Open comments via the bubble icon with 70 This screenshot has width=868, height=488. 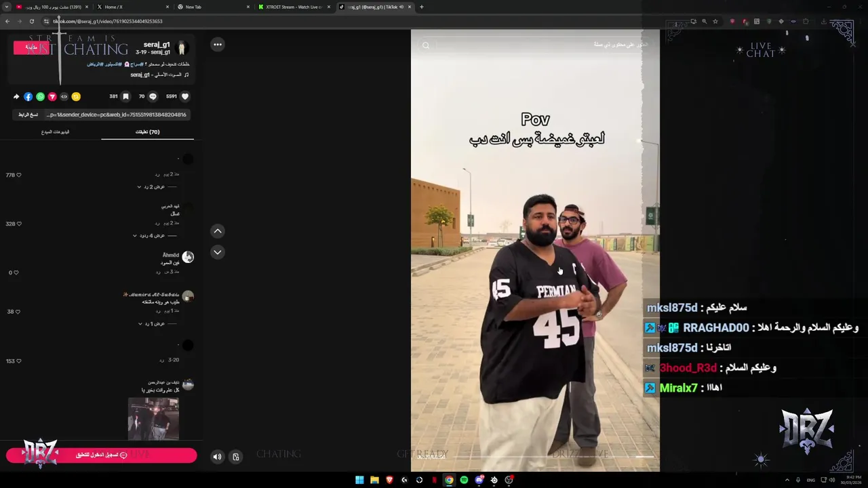click(x=153, y=96)
